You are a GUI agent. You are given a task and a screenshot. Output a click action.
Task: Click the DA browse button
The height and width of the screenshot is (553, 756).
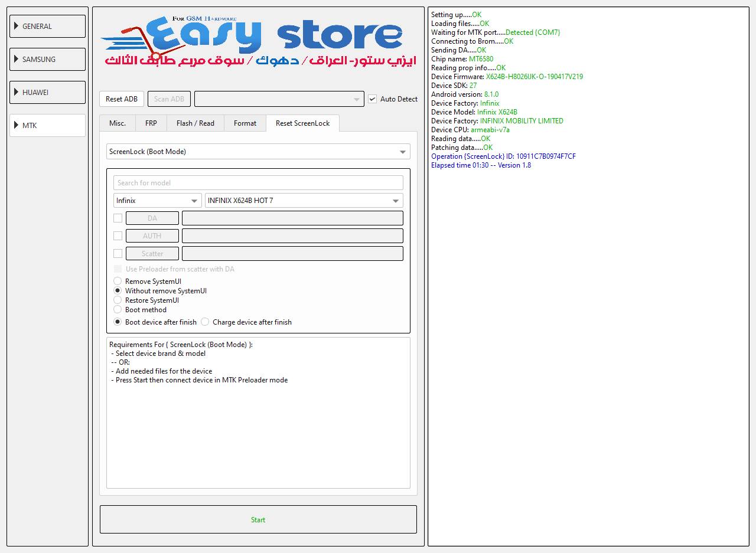tap(152, 218)
